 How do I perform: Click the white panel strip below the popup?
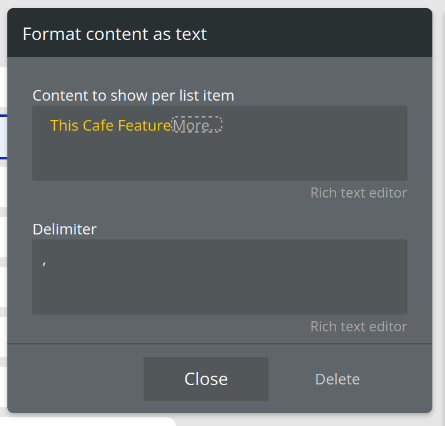click(87, 421)
